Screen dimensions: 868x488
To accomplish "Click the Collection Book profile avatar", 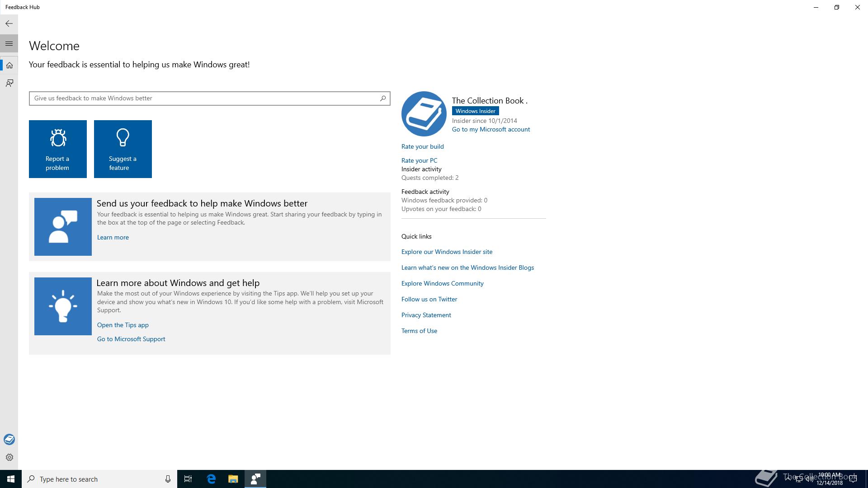I will (x=424, y=114).
